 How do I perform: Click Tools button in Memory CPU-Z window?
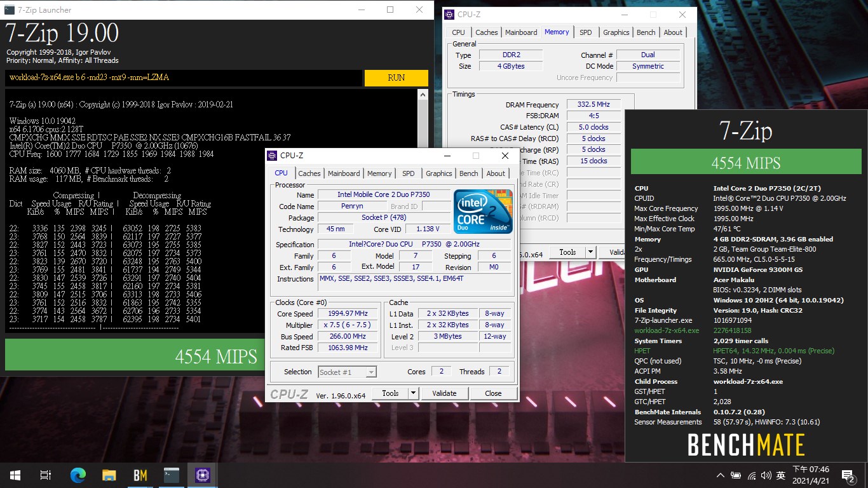567,252
